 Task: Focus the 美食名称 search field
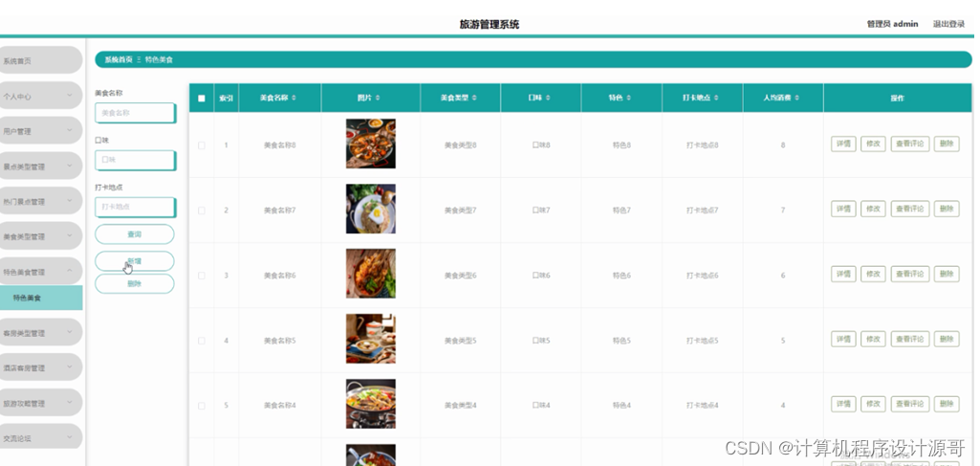point(135,113)
